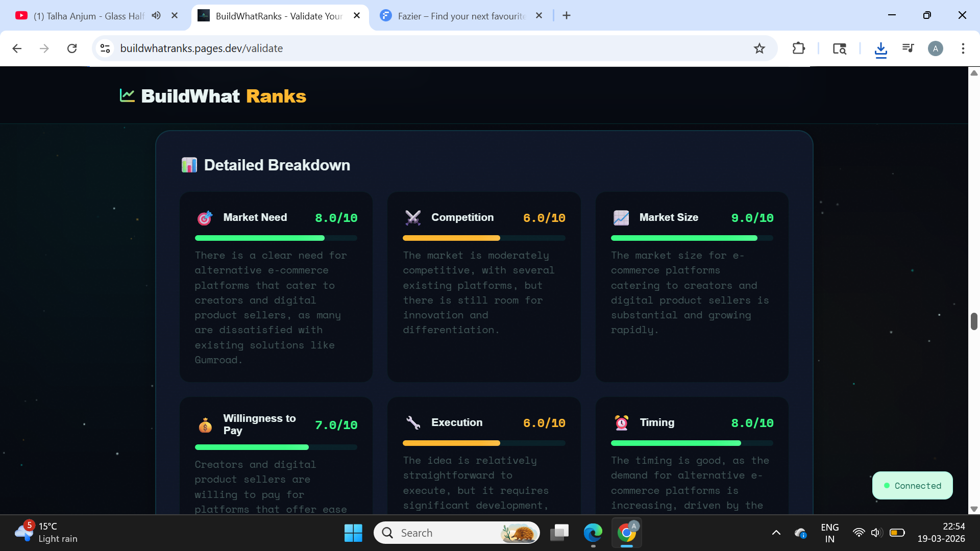Show hidden system tray icons chevron
The image size is (980, 551).
[776, 533]
